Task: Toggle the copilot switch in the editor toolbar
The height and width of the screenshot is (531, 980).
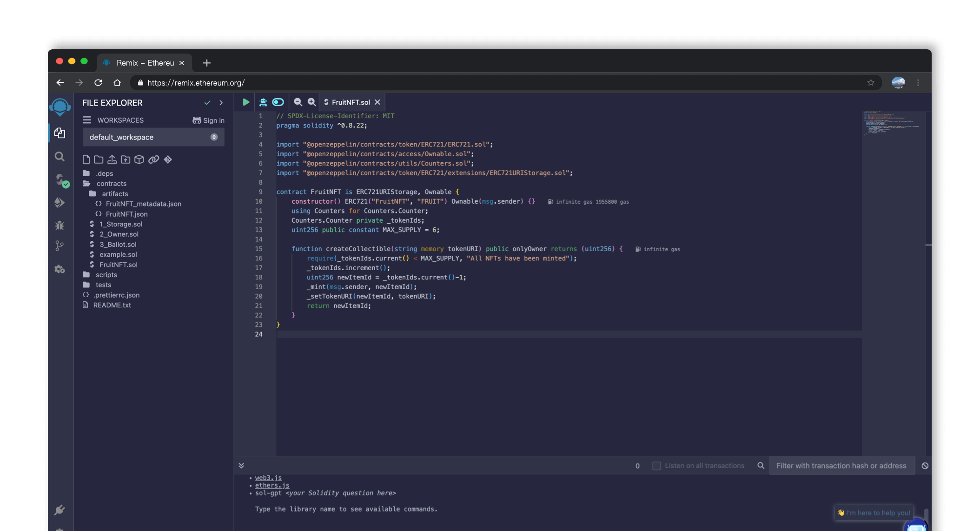Action: pos(278,102)
